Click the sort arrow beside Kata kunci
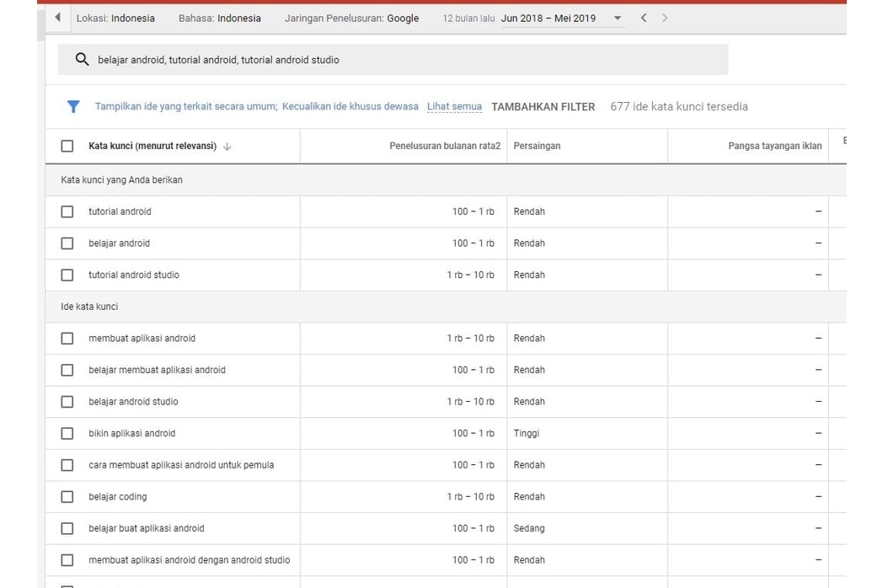The height and width of the screenshot is (588, 883). [x=227, y=147]
